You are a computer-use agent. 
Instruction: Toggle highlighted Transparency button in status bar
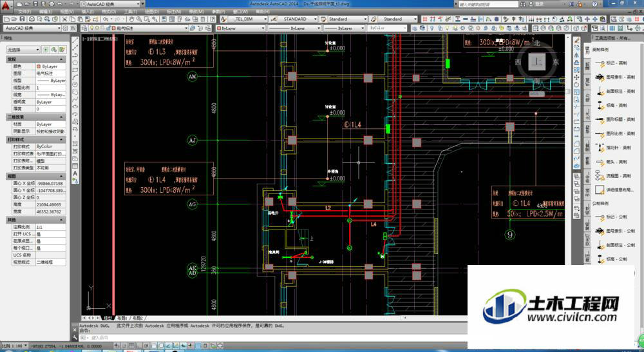coord(198,346)
